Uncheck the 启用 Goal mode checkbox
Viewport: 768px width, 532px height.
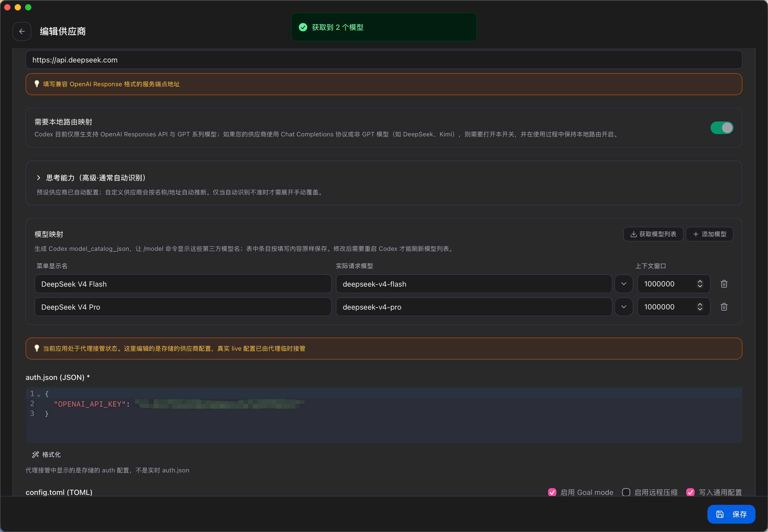[552, 492]
